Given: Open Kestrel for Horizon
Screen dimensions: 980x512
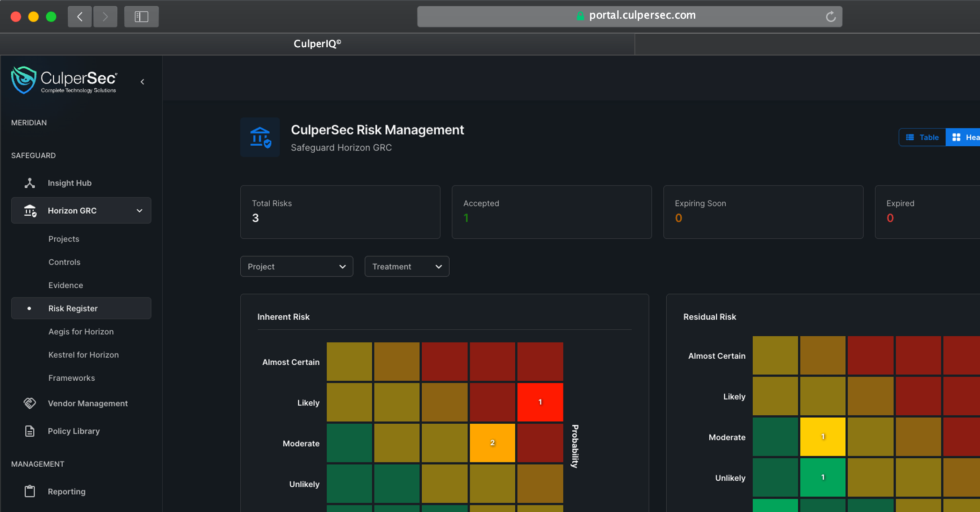Looking at the screenshot, I should click(x=84, y=355).
